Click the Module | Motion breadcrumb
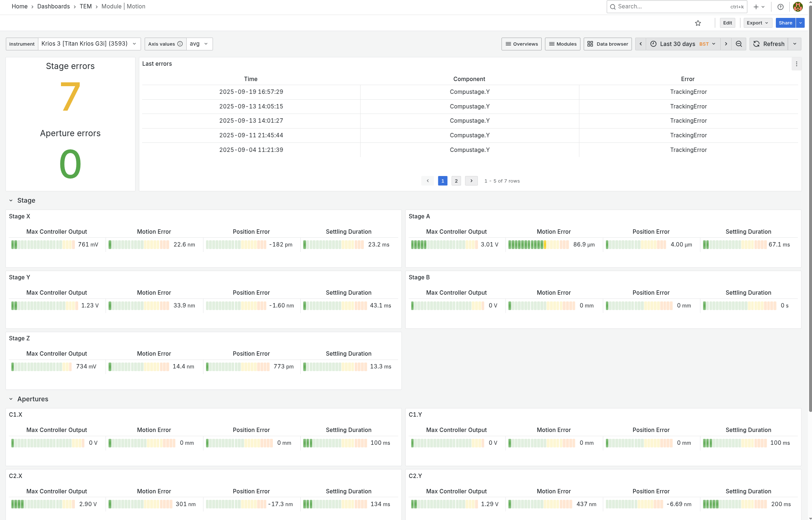The height and width of the screenshot is (520, 812). point(123,7)
